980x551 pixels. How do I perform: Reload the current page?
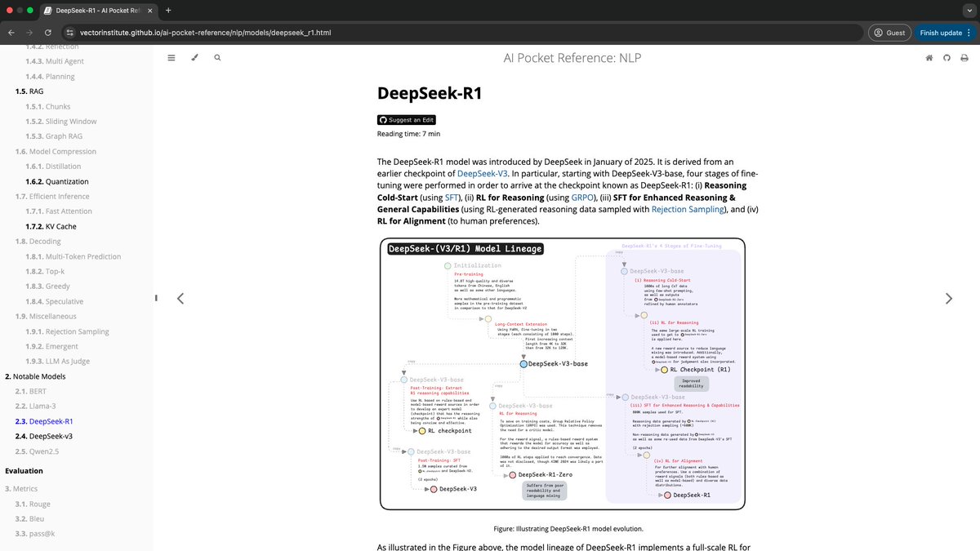pos(49,33)
